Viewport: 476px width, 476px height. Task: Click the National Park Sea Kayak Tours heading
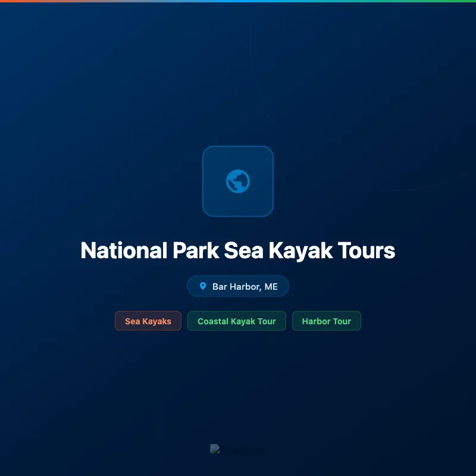[238, 250]
